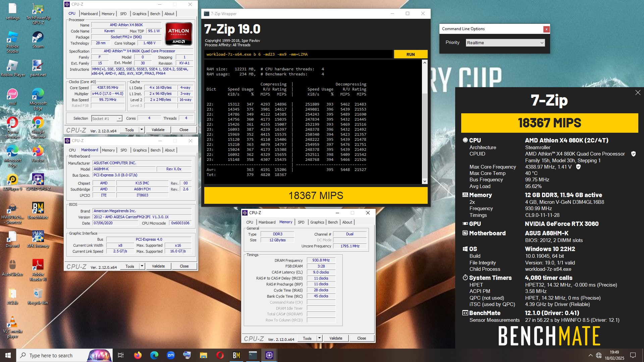Viewport: 644px width, 362px height.
Task: Switch to Mainboard tab in top CPU-Z window
Action: click(x=89, y=14)
